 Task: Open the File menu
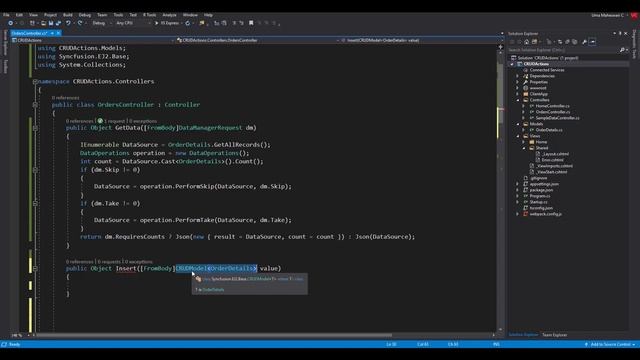(6, 15)
